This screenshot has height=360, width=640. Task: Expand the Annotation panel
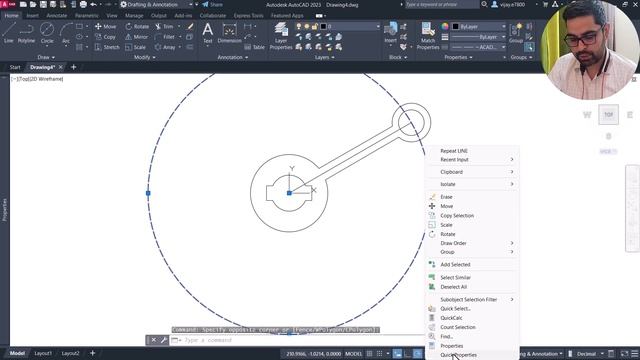point(233,58)
